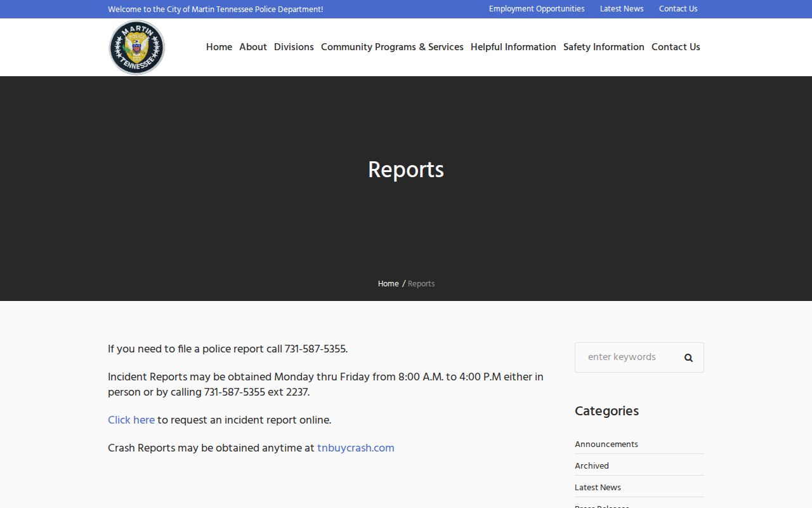This screenshot has height=508, width=812.
Task: Click the search magnifier icon
Action: click(688, 358)
